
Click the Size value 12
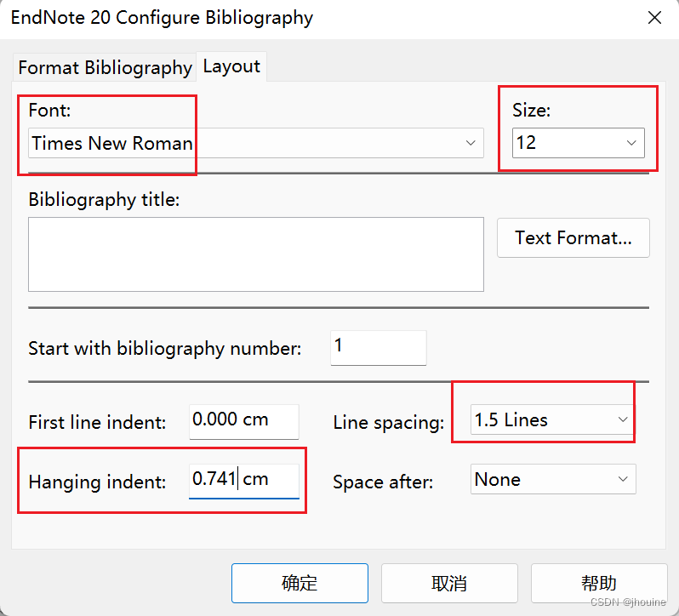tap(527, 143)
